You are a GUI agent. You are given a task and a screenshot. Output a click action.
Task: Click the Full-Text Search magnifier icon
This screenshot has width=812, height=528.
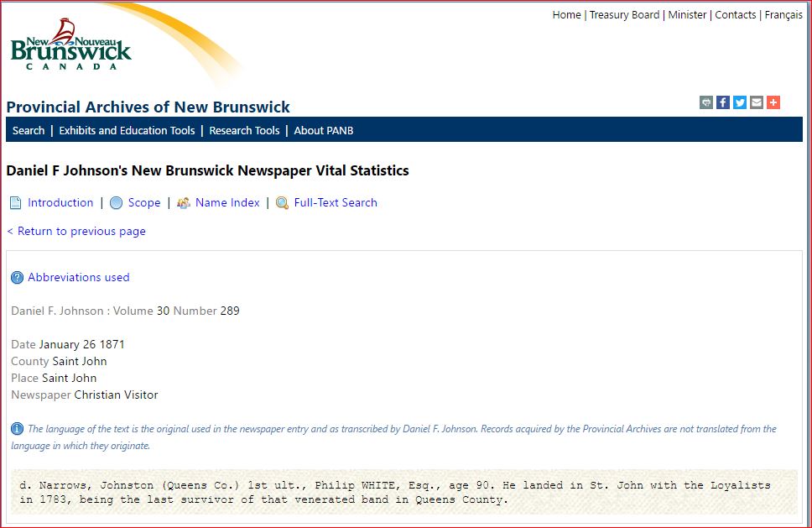[283, 203]
